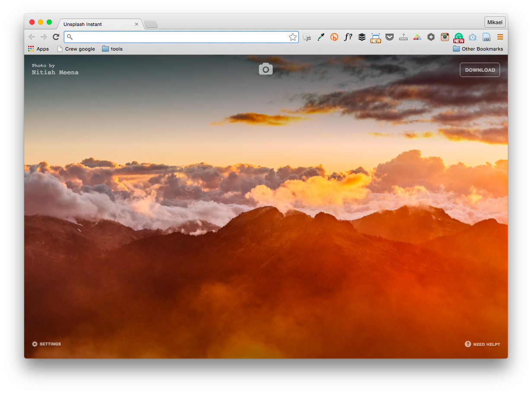Star the current page in the address bar
Viewport: 532px width, 393px height.
(x=293, y=37)
